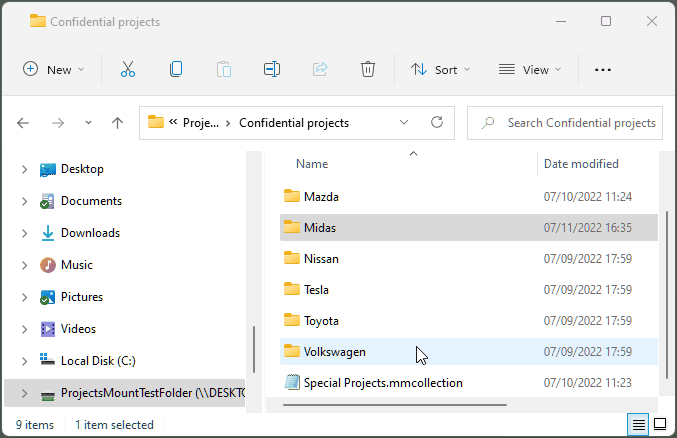This screenshot has width=677, height=438.
Task: Sort by Date modified column header
Action: [x=581, y=164]
